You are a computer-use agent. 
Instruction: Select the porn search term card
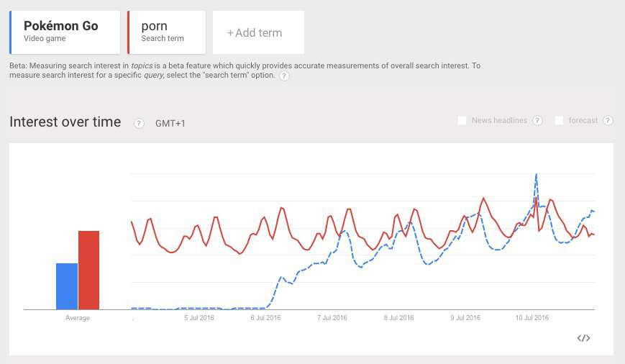coord(165,32)
